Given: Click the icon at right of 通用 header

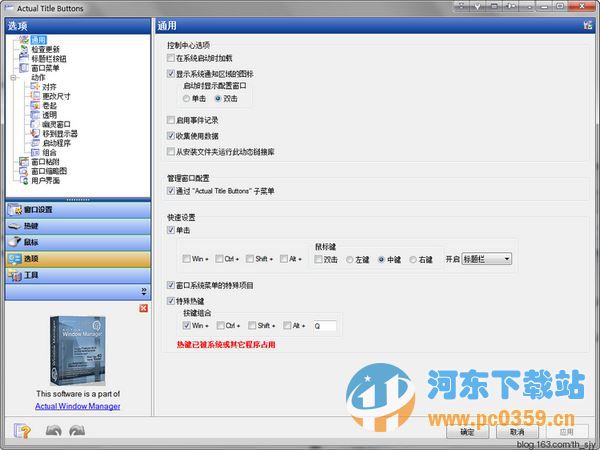Looking at the screenshot, I should [x=588, y=26].
